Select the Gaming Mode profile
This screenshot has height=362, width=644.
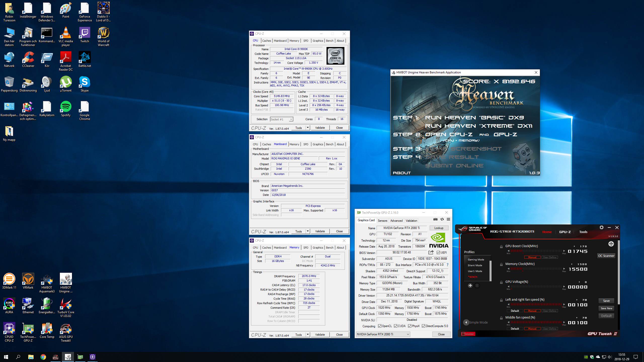tap(476, 259)
